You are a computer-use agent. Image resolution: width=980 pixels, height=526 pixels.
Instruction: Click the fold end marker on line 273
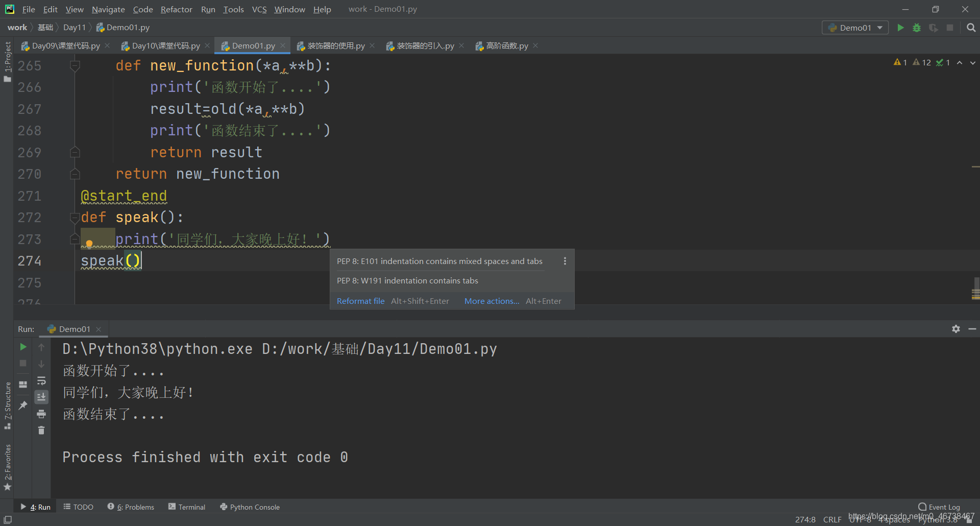(x=75, y=239)
